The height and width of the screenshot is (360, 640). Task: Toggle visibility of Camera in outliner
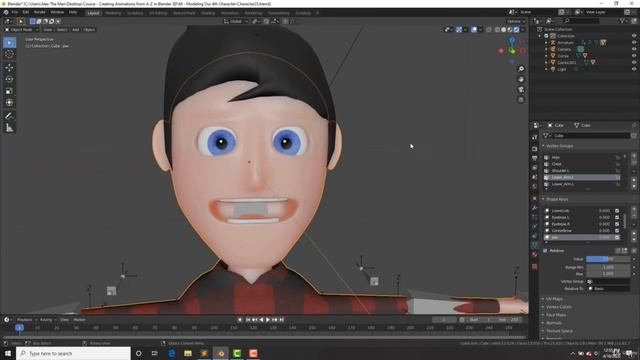pos(634,49)
